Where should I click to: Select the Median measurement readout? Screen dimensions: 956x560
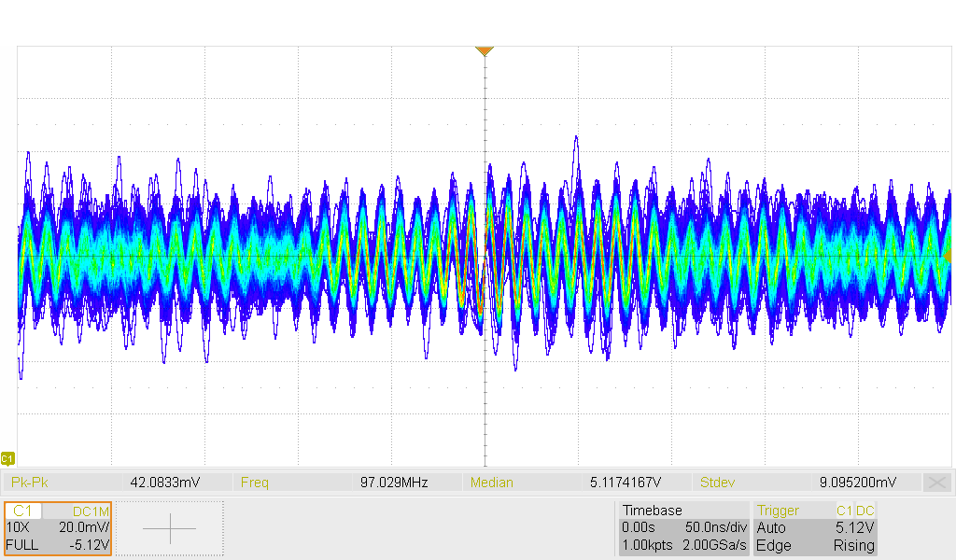579,483
